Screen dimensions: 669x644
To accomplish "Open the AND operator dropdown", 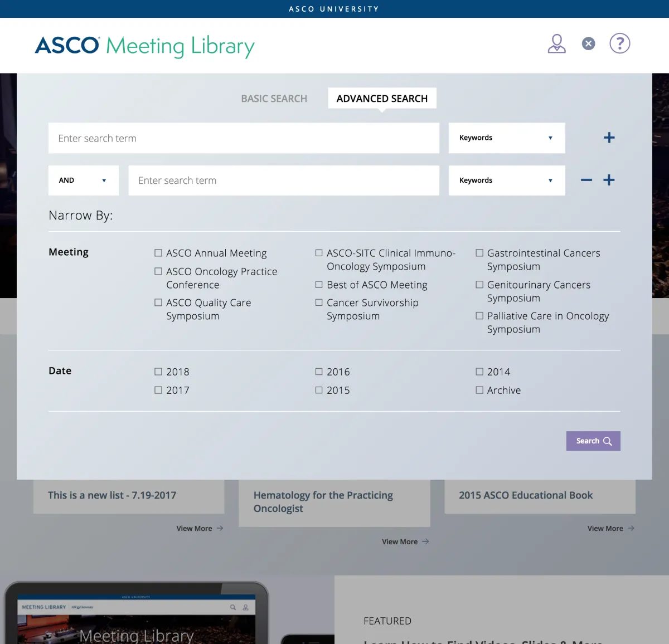I will click(84, 180).
